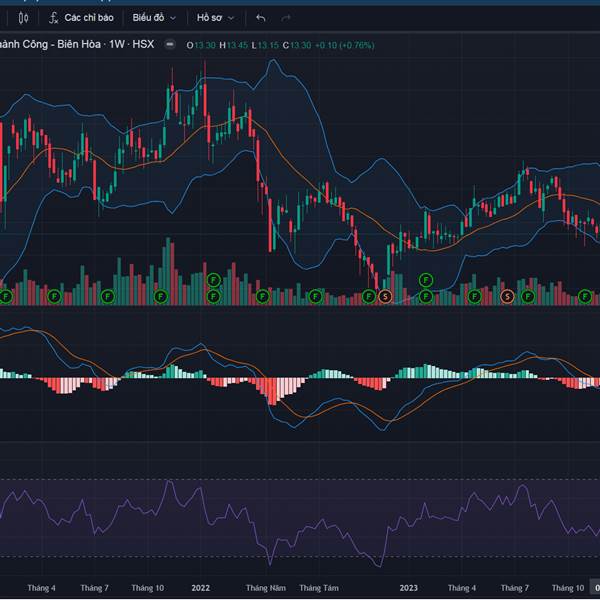Click the redo arrow icon
600x600 pixels.
pyautogui.click(x=287, y=18)
